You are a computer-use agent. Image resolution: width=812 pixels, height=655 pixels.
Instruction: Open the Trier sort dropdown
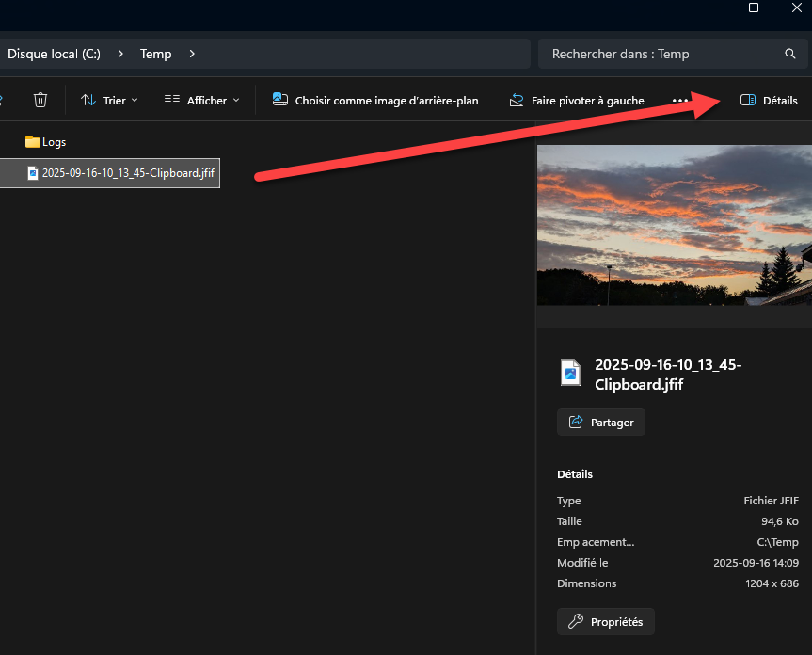coord(109,100)
